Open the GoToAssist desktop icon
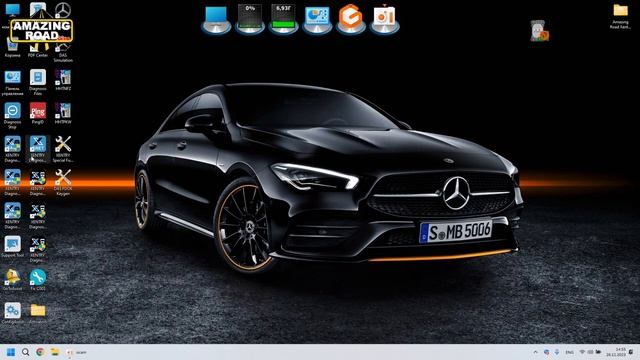Image resolution: width=640 pixels, height=360 pixels. (12, 280)
